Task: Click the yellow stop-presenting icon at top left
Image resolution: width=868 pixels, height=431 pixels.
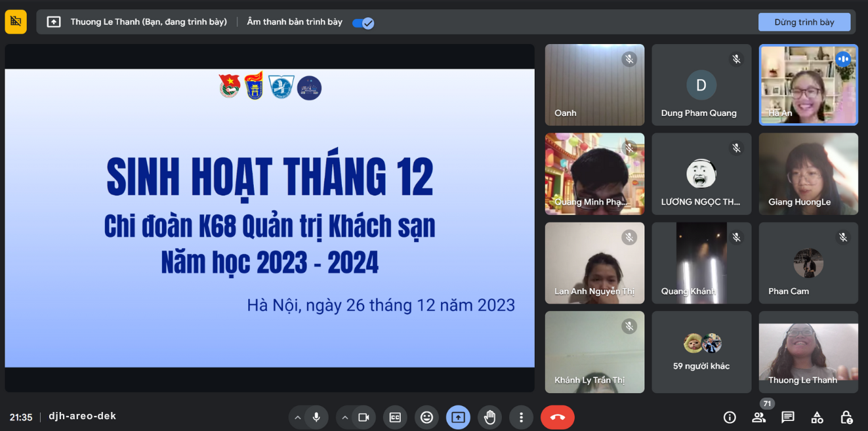Action: (16, 22)
